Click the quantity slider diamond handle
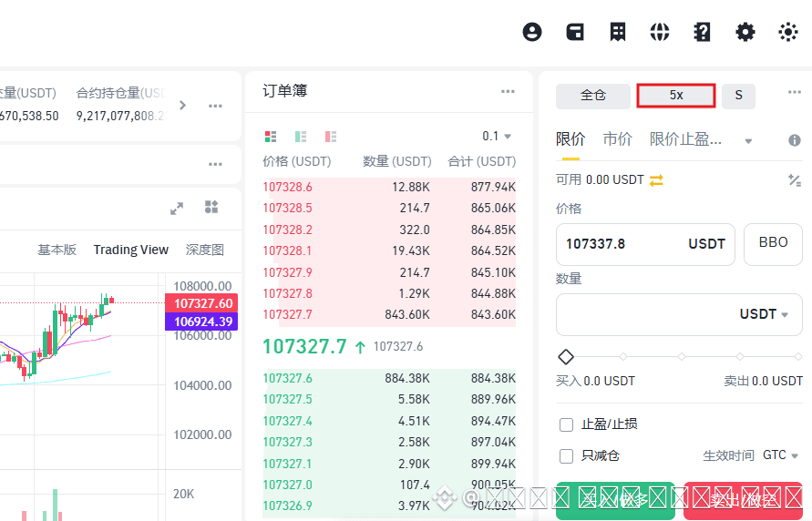The image size is (812, 521). pyautogui.click(x=566, y=356)
